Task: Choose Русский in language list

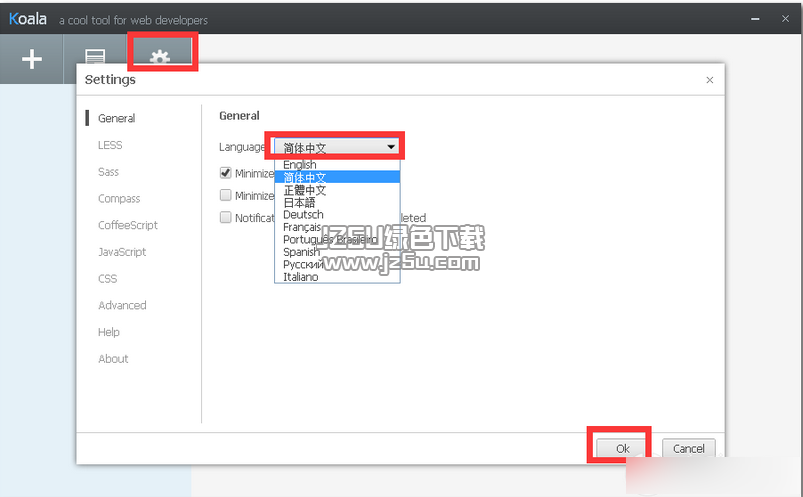Action: coord(337,264)
